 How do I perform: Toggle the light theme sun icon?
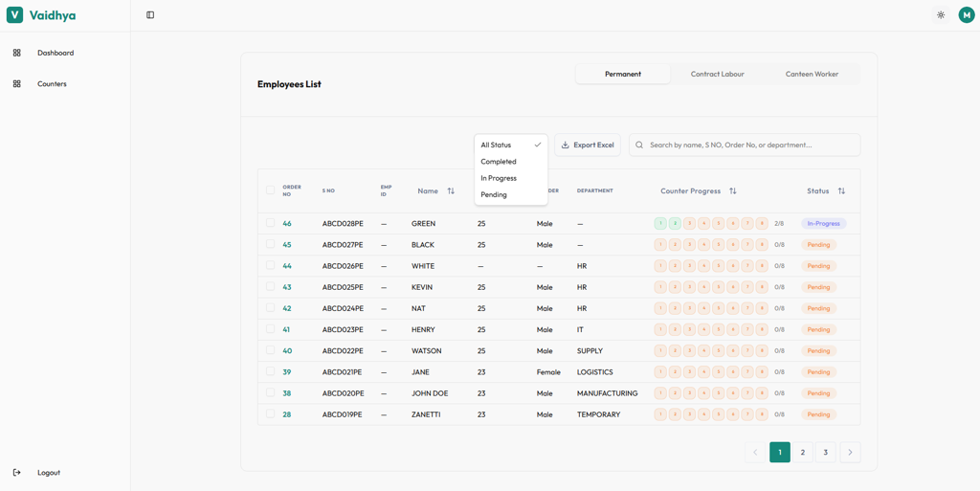click(x=941, y=15)
